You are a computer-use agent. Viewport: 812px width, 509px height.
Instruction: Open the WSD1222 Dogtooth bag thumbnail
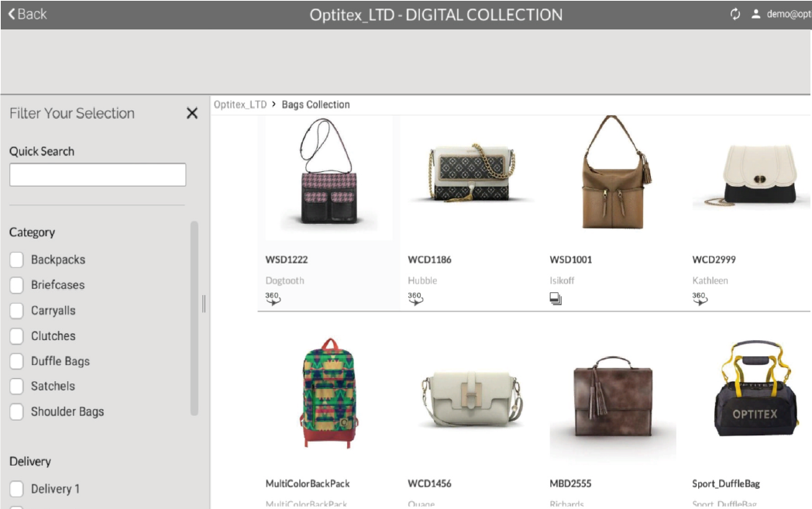[x=329, y=177]
